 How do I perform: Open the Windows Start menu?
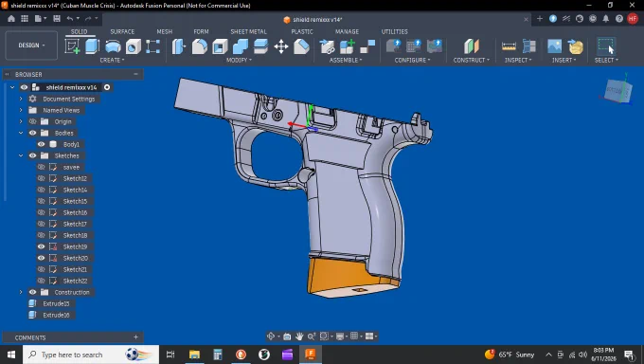[11, 355]
